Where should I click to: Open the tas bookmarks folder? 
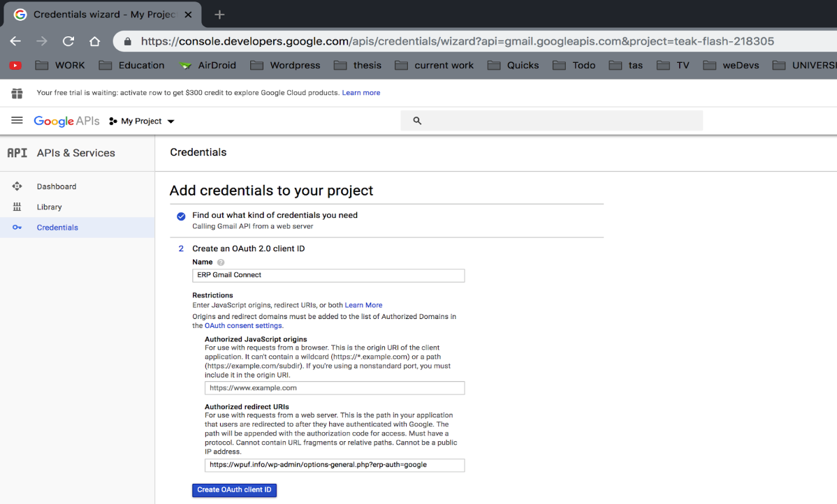(625, 65)
